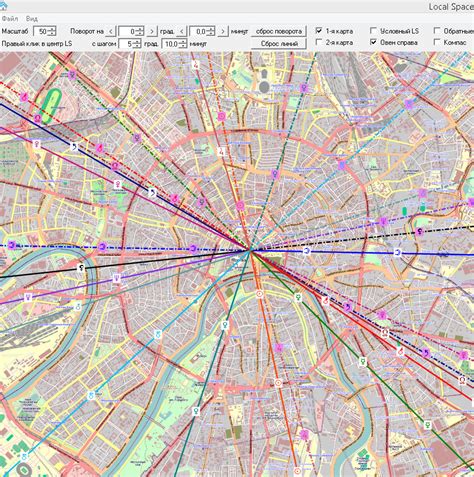The width and height of the screenshot is (474, 477).
Task: Tick the Компас checkbox
Action: tap(437, 42)
